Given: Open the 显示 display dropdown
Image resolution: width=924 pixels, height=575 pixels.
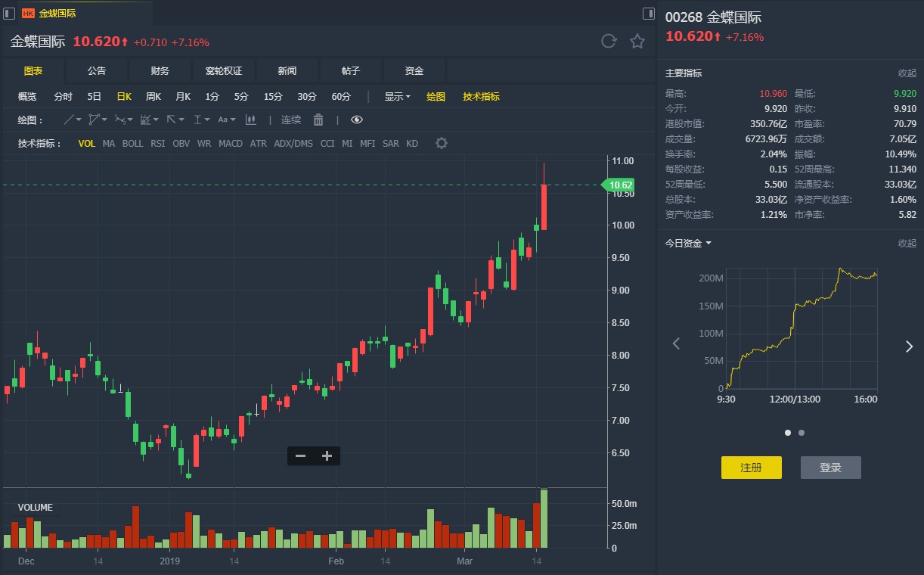Looking at the screenshot, I should (397, 97).
